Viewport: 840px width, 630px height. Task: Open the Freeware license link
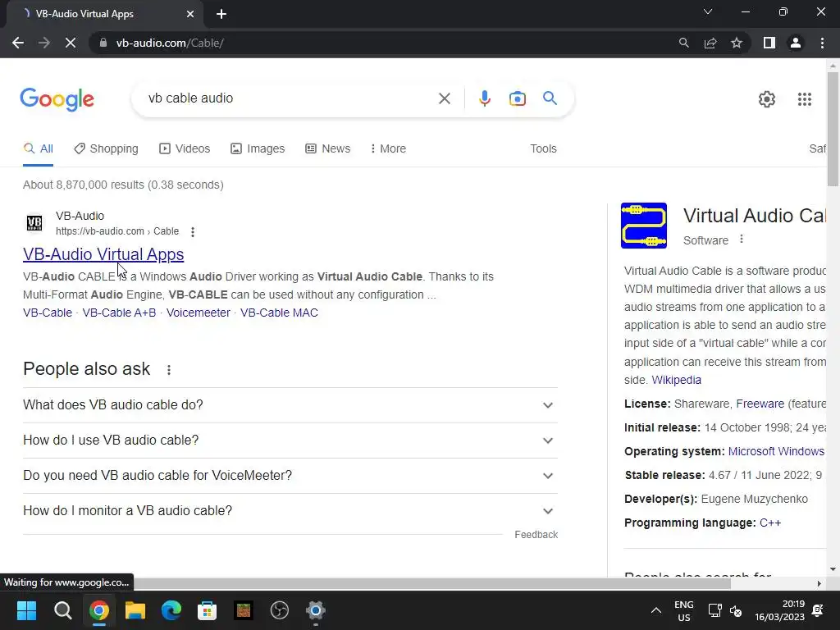[760, 404]
